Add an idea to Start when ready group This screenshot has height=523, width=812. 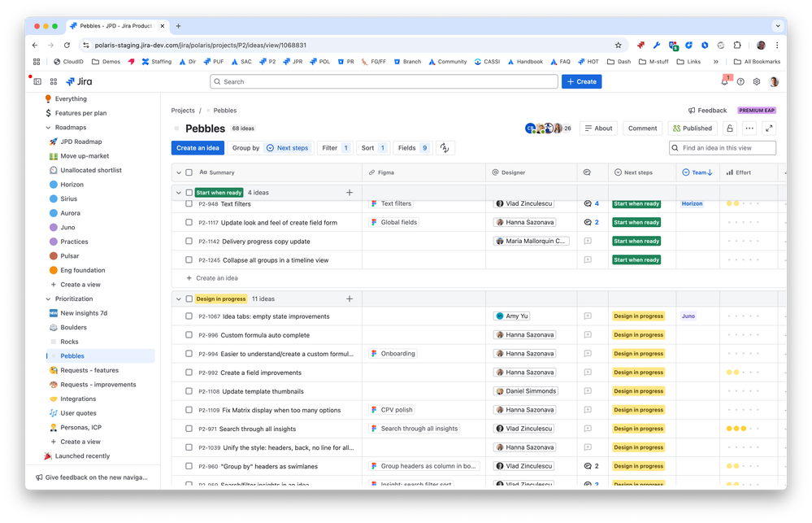(x=350, y=192)
